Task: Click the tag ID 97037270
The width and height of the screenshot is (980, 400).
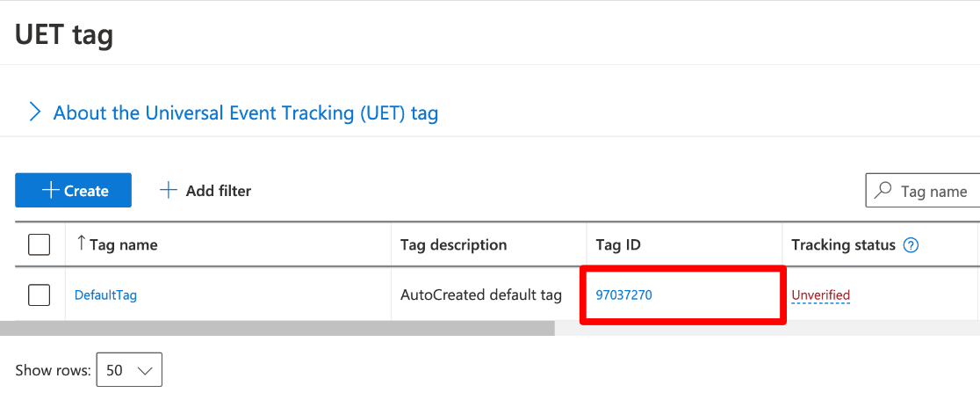Action: (623, 295)
